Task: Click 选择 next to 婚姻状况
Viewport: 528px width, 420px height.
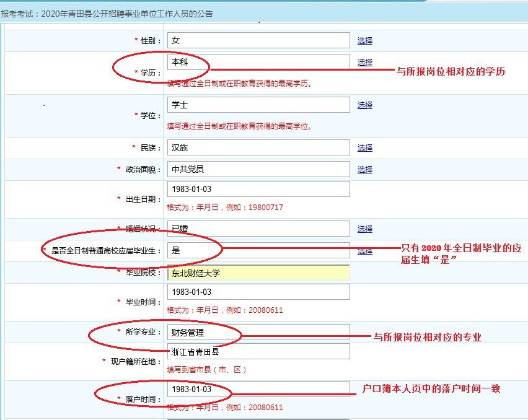Action: (x=364, y=229)
